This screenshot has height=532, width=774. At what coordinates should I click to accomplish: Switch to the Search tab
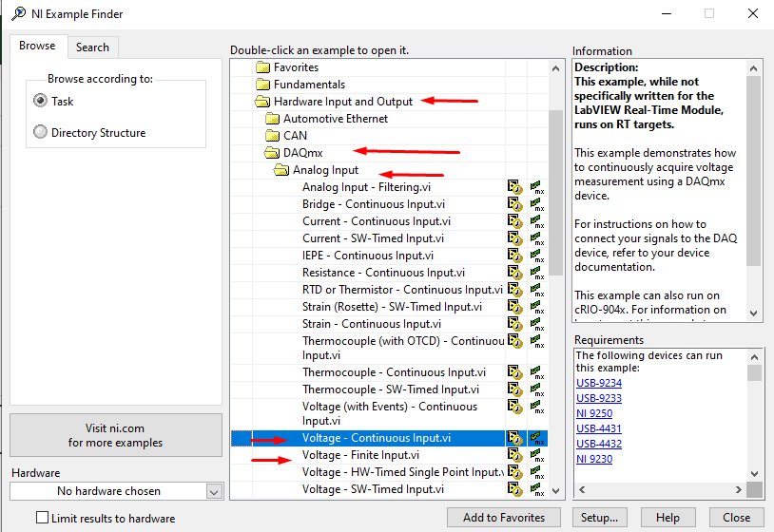(x=93, y=47)
